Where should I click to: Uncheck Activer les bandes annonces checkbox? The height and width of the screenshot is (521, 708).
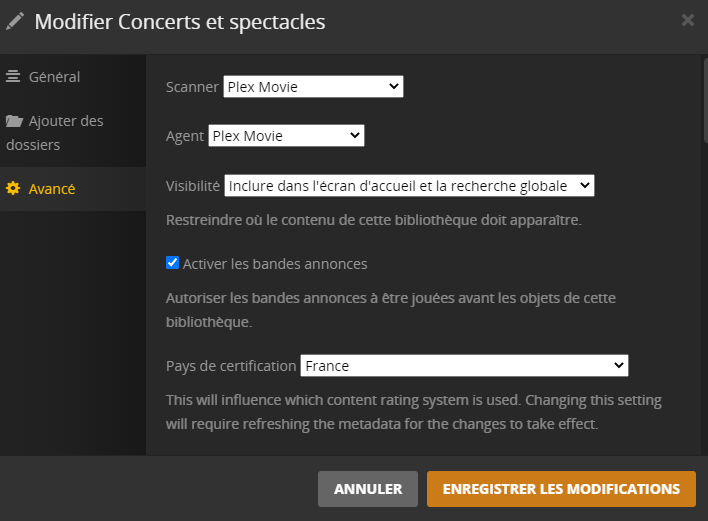[x=172, y=264]
